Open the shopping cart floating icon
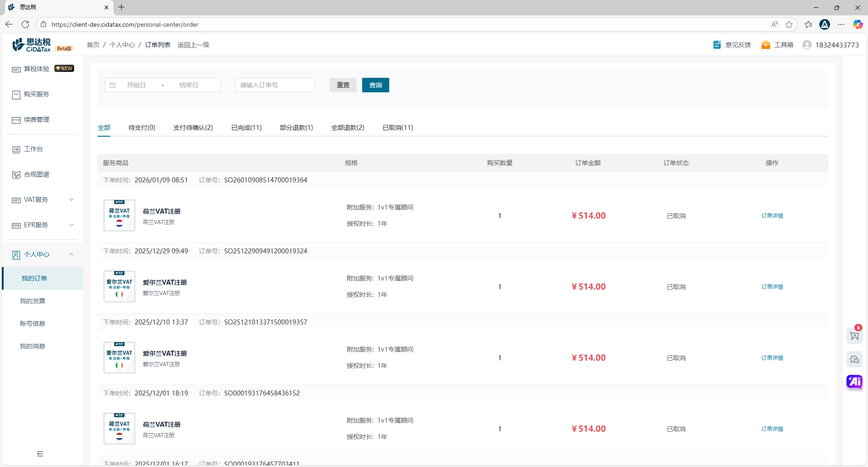Screen dimensions: 868x467 pos(854,336)
